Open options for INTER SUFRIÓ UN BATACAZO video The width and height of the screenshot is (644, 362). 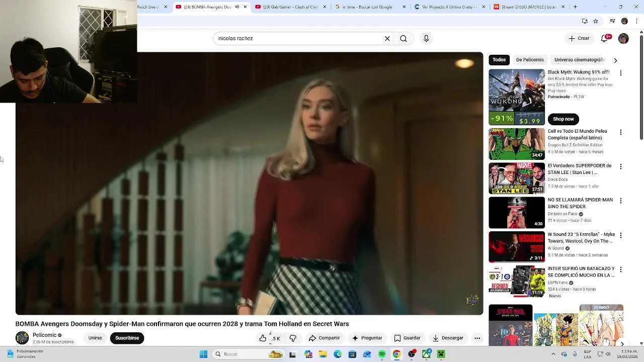[x=620, y=269]
